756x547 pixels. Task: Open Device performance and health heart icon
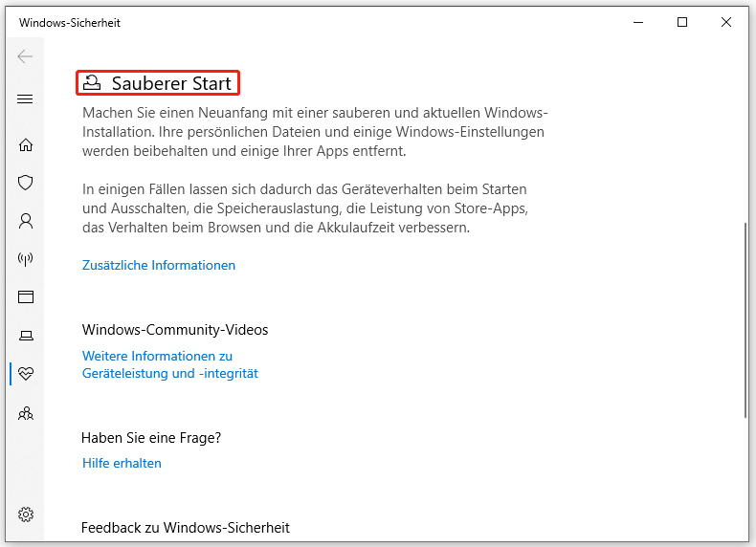click(x=26, y=373)
